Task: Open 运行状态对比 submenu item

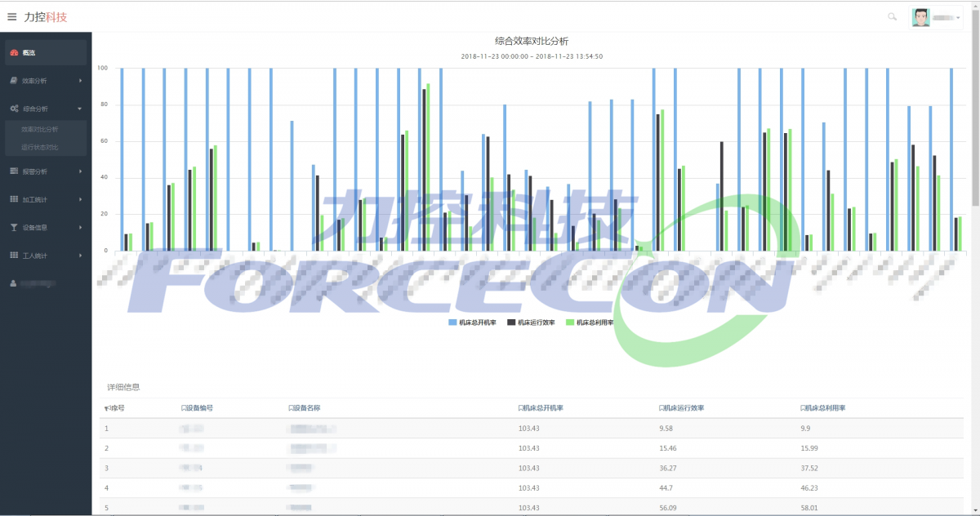Action: [40, 148]
